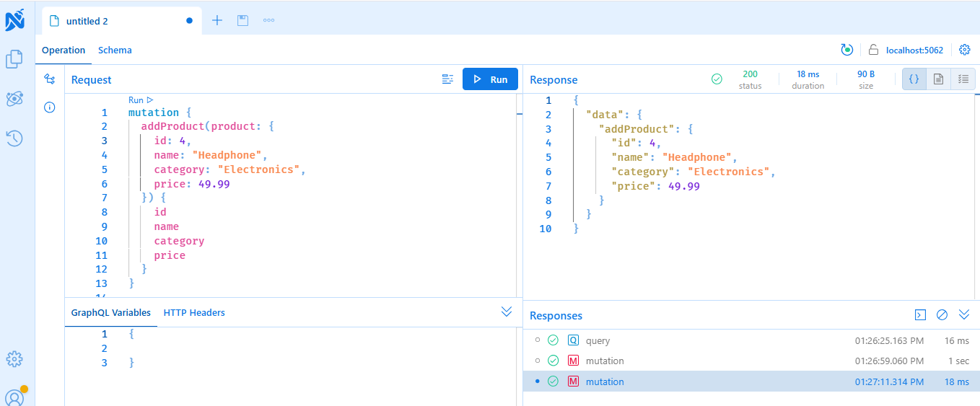
Task: Click the info circle icon beside editor
Action: pyautogui.click(x=50, y=107)
